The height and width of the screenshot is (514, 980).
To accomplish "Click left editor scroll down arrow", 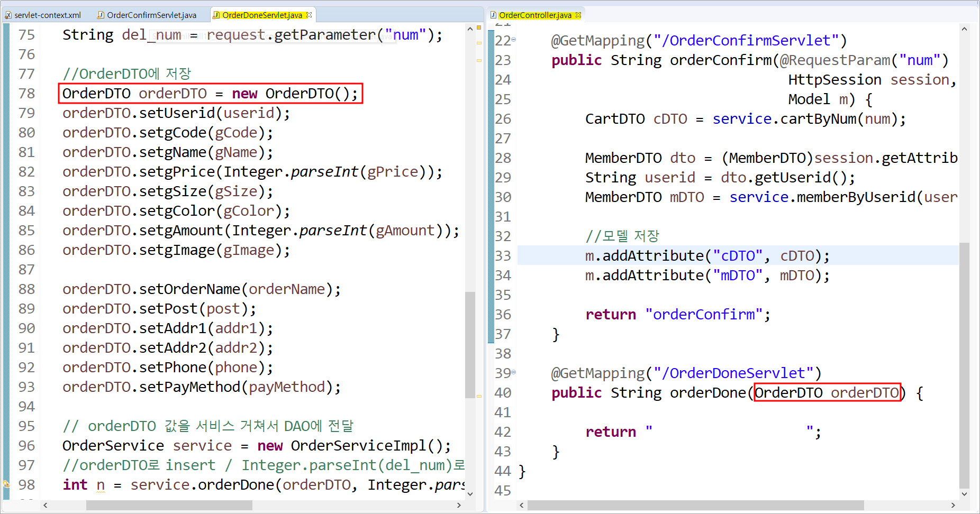I will 470,494.
